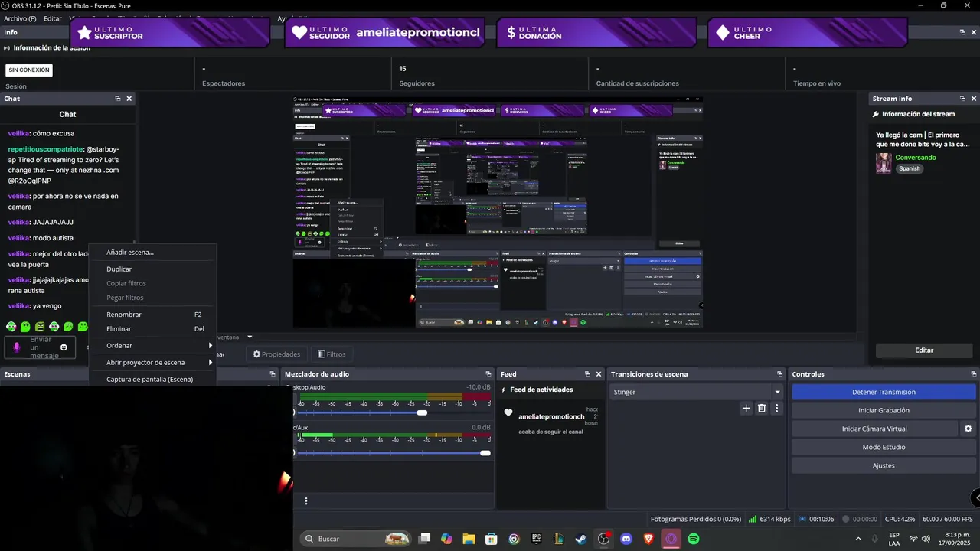The height and width of the screenshot is (551, 980).
Task: Expand the Stinger transition dropdown
Action: 777,392
